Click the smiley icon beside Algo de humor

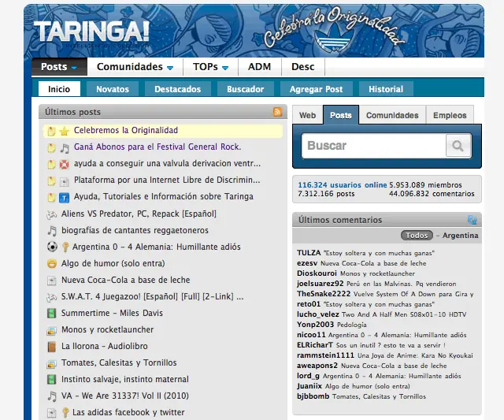tap(52, 264)
